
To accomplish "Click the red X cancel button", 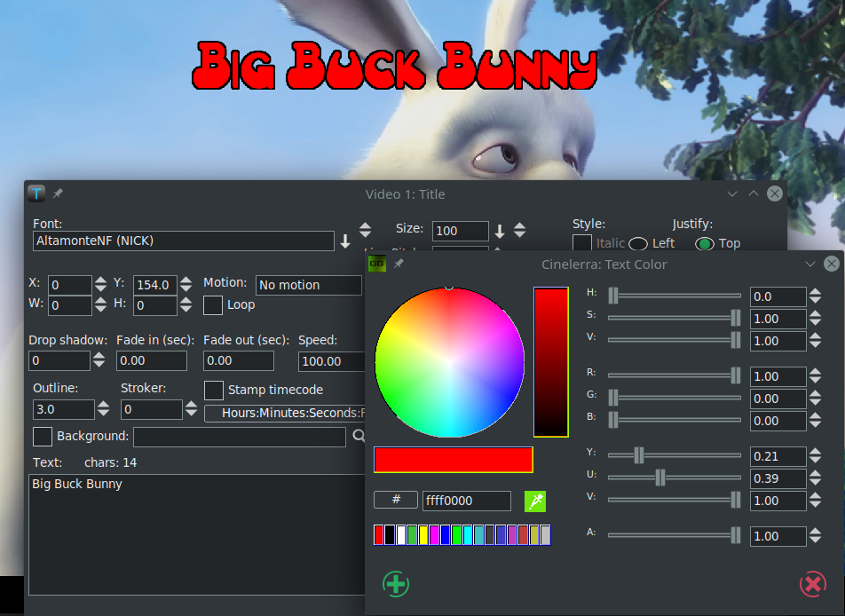I will coord(812,584).
